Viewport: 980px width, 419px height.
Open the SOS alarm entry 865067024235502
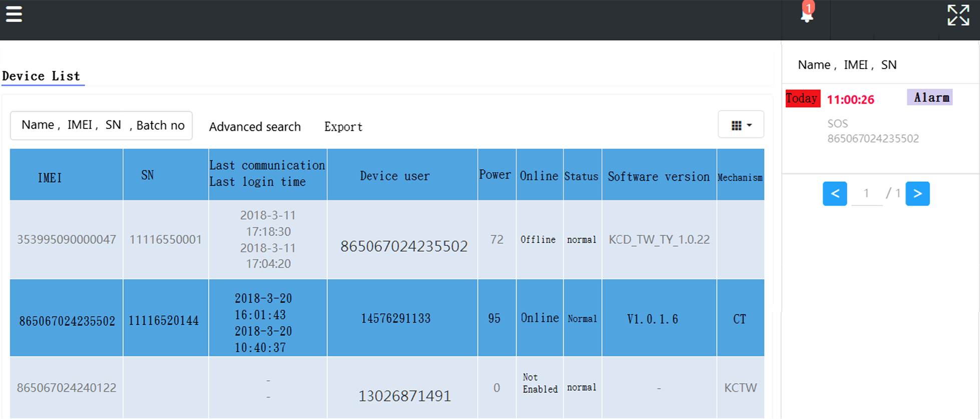[x=873, y=131]
